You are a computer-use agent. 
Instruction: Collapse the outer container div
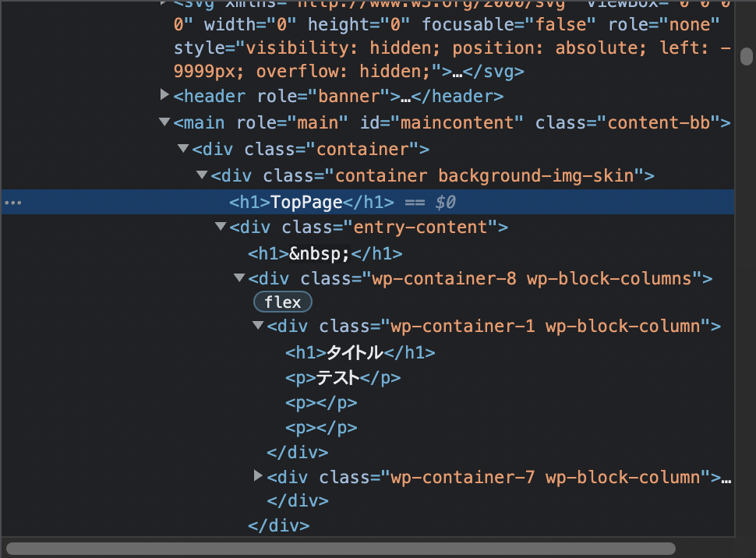(x=182, y=148)
